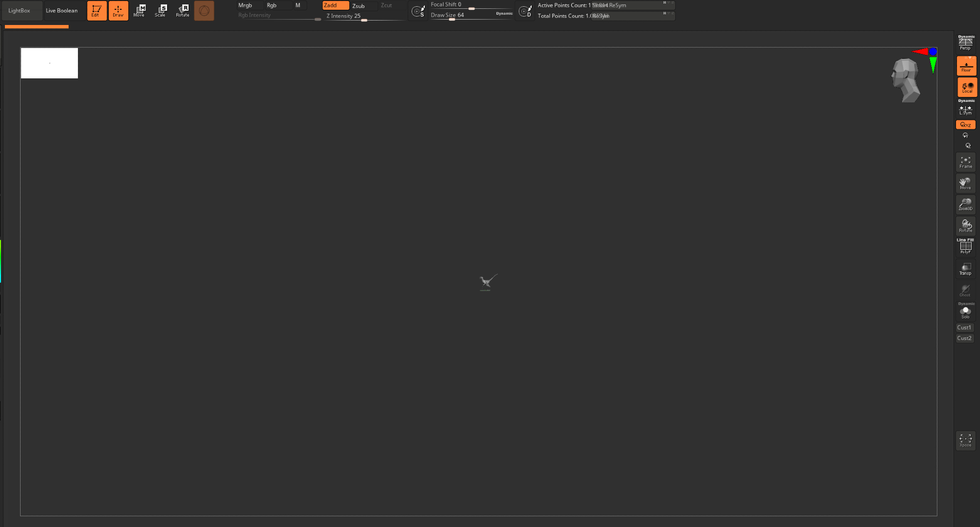This screenshot has width=980, height=527.
Task: Activate the Scale transform tool
Action: pos(160,10)
